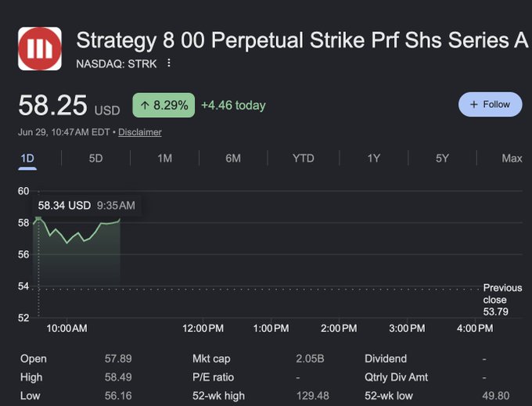Viewport: 532px width, 406px height.
Task: Click the green 8.29% change badge
Action: tap(164, 105)
